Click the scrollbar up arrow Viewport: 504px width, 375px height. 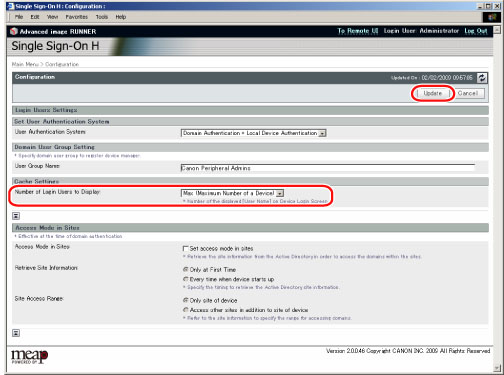click(x=497, y=30)
